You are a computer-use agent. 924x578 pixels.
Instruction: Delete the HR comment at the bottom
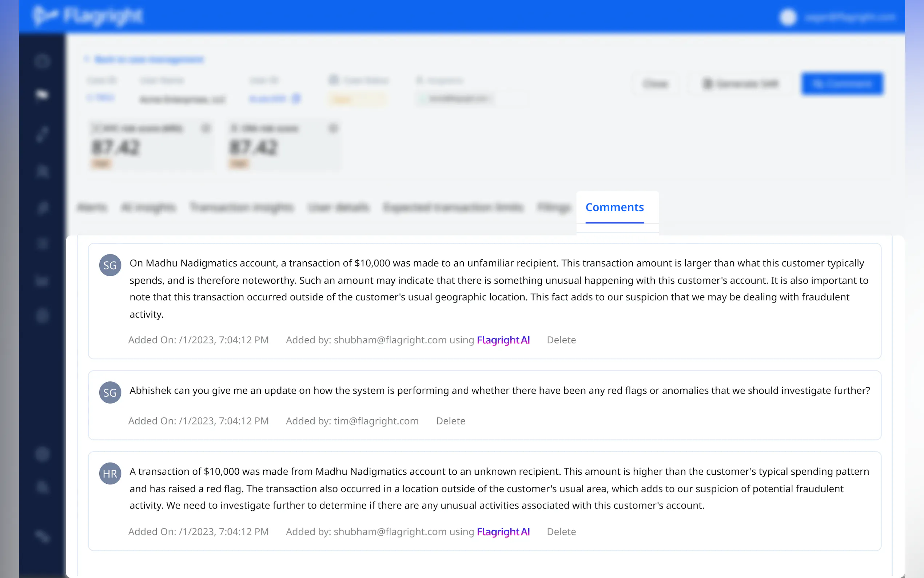coord(561,532)
